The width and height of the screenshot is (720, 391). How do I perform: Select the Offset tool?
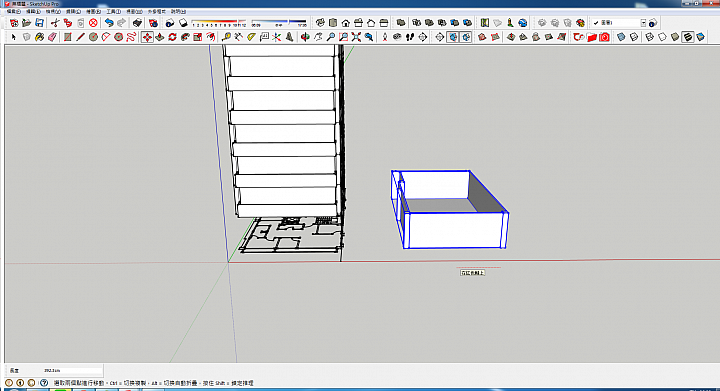(211, 37)
